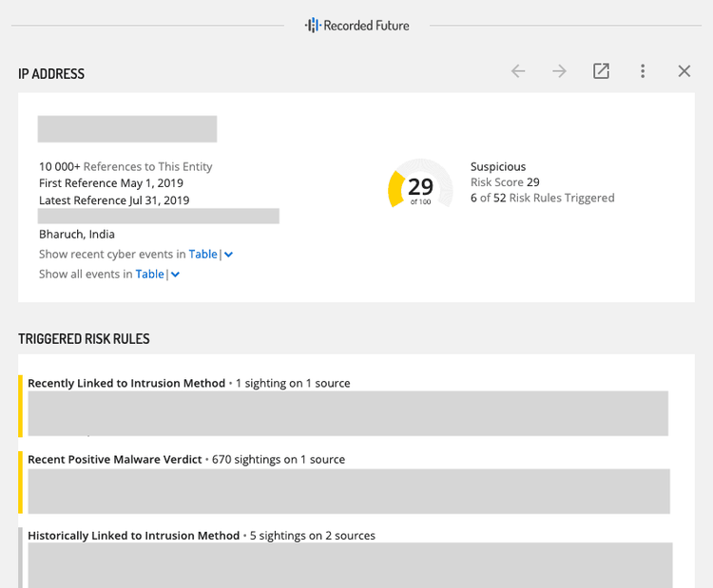Click the Triggered Risk Rules section heading
713x588 pixels.
coord(84,339)
